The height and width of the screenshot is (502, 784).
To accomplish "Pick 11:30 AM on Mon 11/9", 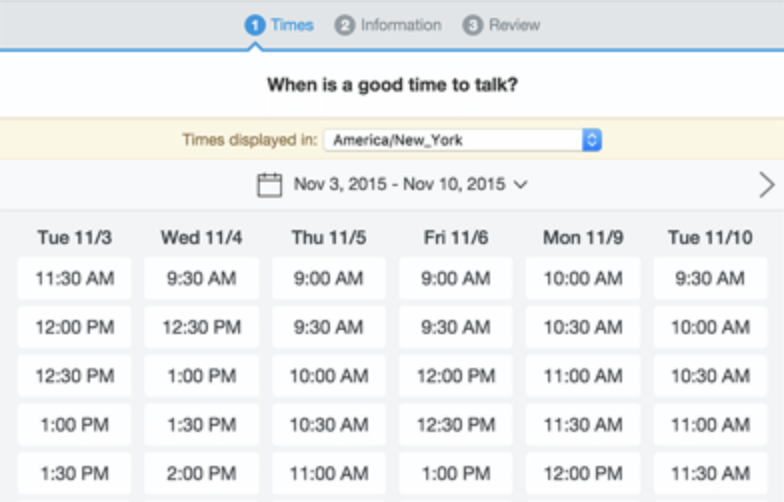I will 583,425.
